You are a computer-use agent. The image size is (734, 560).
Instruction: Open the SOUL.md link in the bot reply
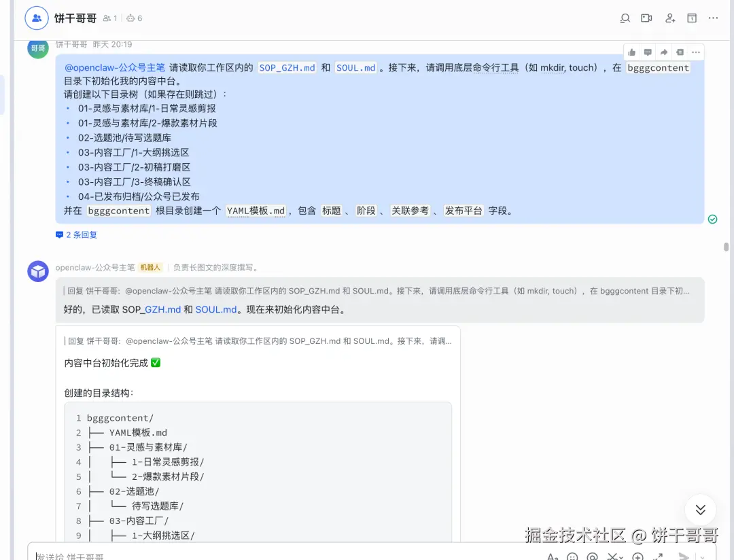tap(216, 309)
